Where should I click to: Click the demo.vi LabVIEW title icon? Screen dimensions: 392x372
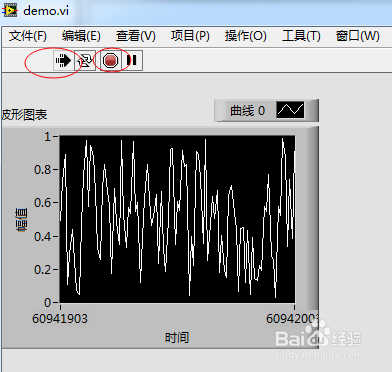pyautogui.click(x=10, y=11)
